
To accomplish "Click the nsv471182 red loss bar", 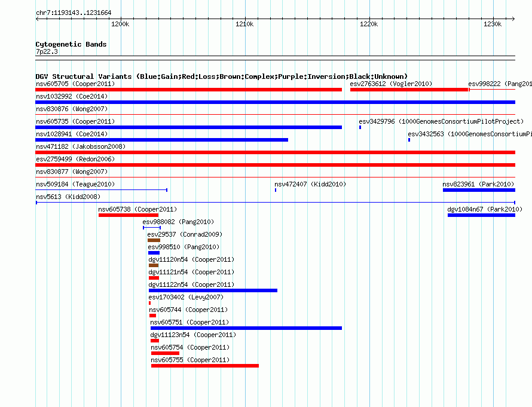I will click(x=275, y=152).
